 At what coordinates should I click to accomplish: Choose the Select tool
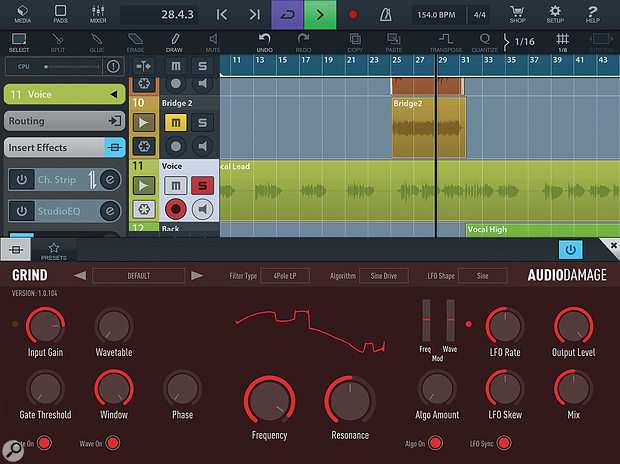(x=19, y=43)
